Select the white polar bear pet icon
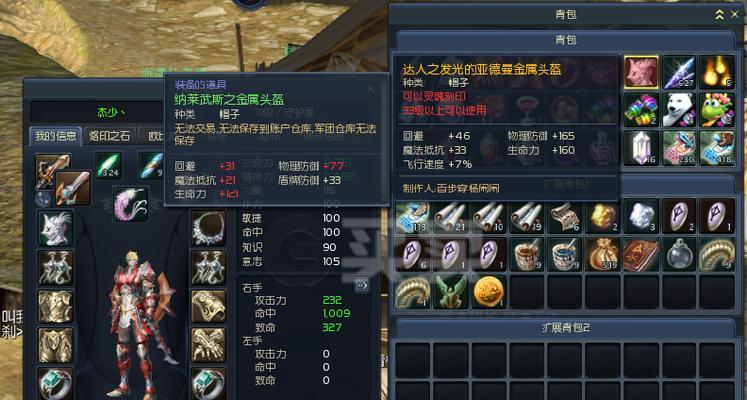Viewport: 747px width, 400px height. 679,110
